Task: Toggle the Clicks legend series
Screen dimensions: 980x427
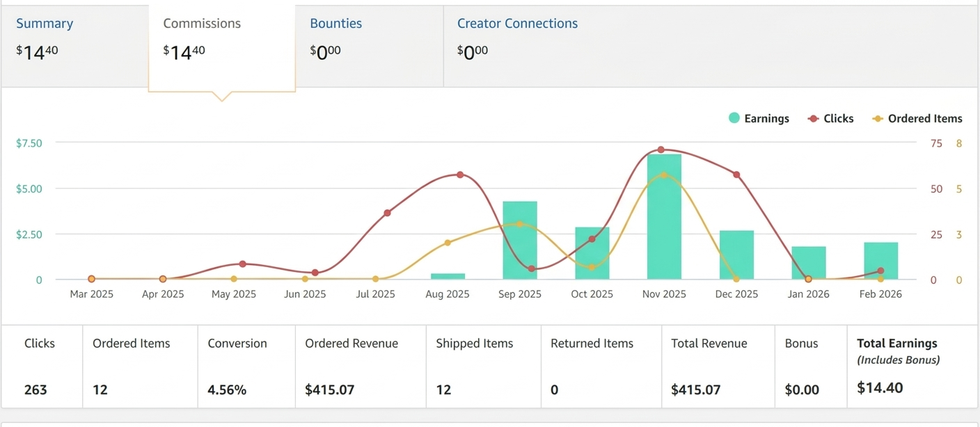Action: pos(830,118)
